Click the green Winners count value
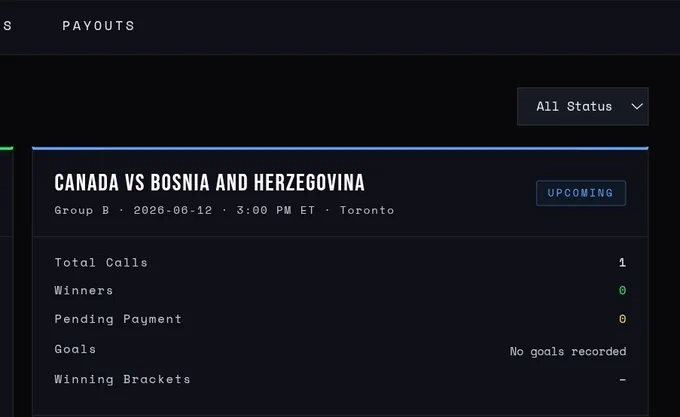Viewport: 680px width, 417px height. pyautogui.click(x=622, y=290)
